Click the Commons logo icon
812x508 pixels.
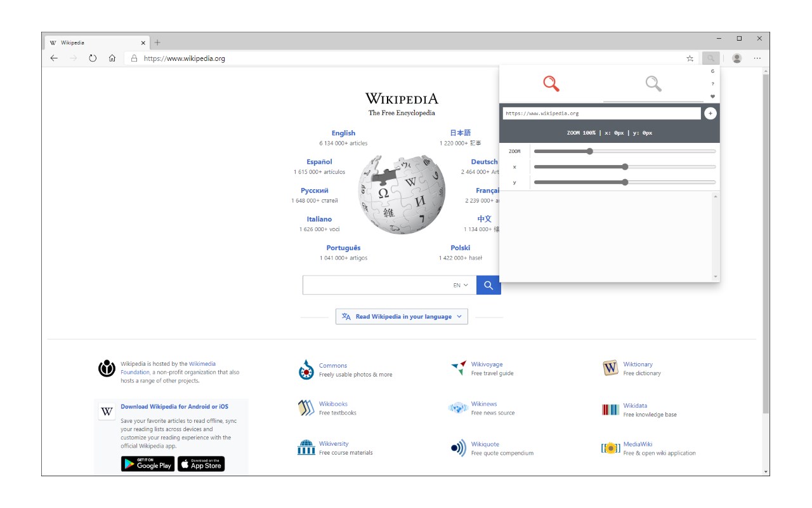pyautogui.click(x=306, y=370)
